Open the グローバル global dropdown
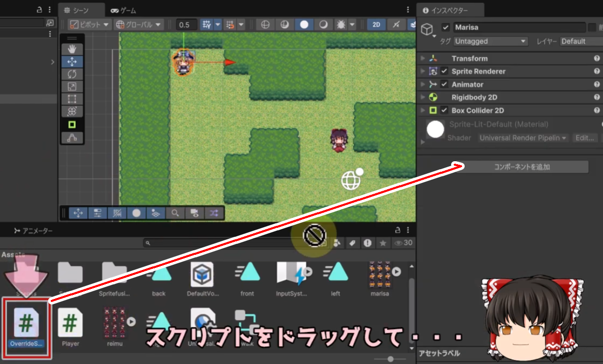The width and height of the screenshot is (603, 364). click(x=139, y=25)
